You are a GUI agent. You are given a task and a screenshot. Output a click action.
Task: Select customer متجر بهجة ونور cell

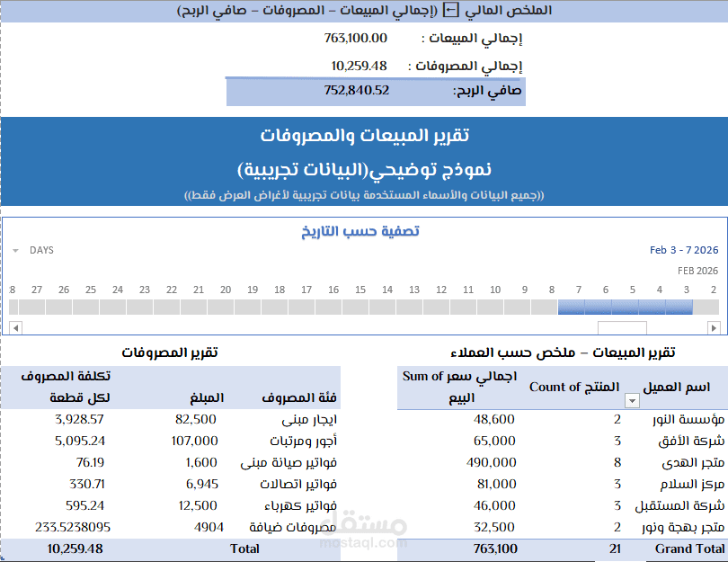pos(683,528)
